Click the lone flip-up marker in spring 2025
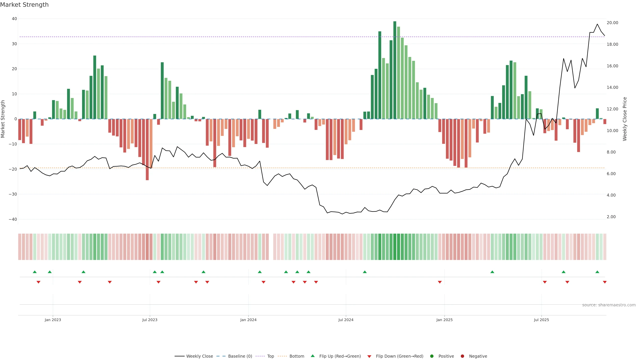This screenshot has height=362, width=644. 492,272
